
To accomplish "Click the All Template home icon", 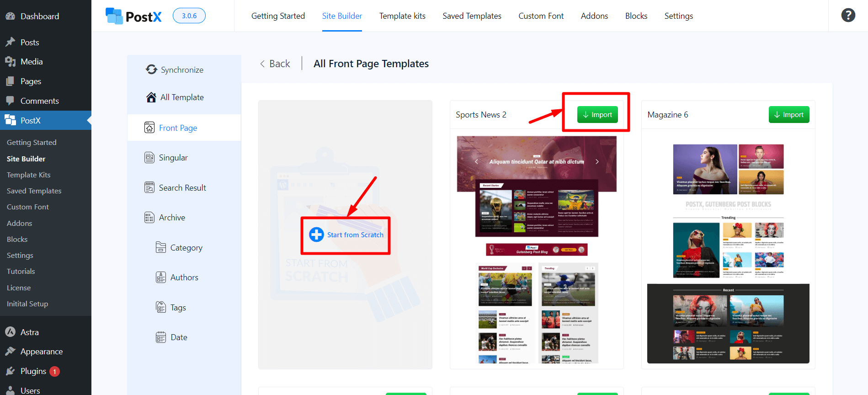I will click(x=151, y=97).
